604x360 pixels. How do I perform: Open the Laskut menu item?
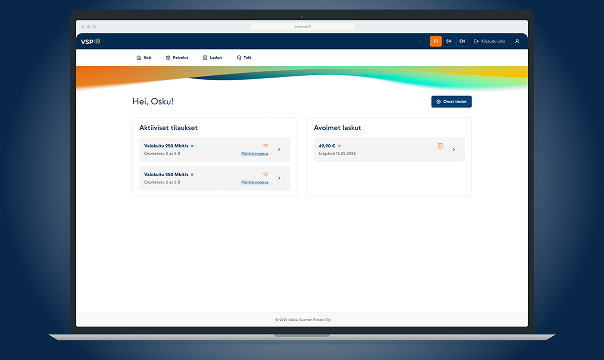coord(212,57)
